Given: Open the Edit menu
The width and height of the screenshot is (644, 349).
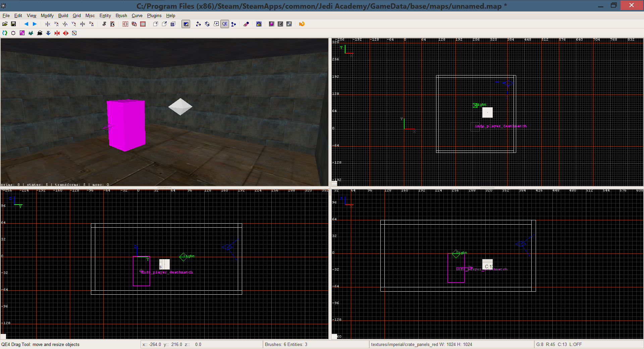Looking at the screenshot, I should (18, 15).
